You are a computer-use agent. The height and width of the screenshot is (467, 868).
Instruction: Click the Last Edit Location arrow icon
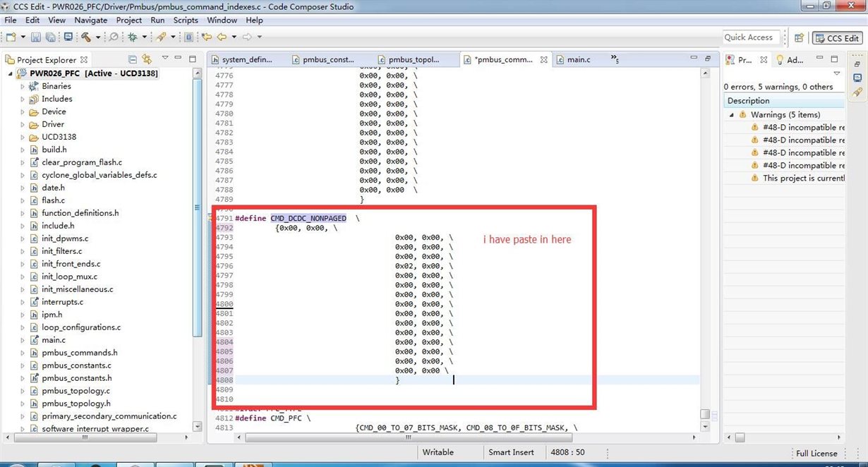pyautogui.click(x=207, y=37)
